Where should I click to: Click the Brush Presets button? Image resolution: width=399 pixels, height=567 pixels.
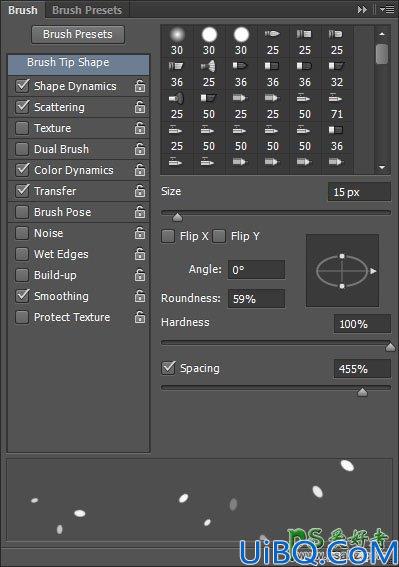pyautogui.click(x=78, y=34)
